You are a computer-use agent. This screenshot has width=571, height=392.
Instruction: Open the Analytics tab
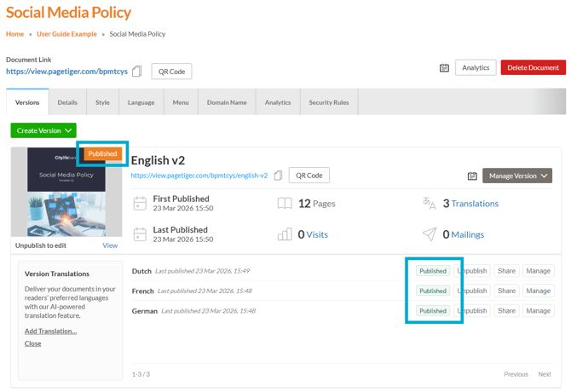click(x=278, y=102)
